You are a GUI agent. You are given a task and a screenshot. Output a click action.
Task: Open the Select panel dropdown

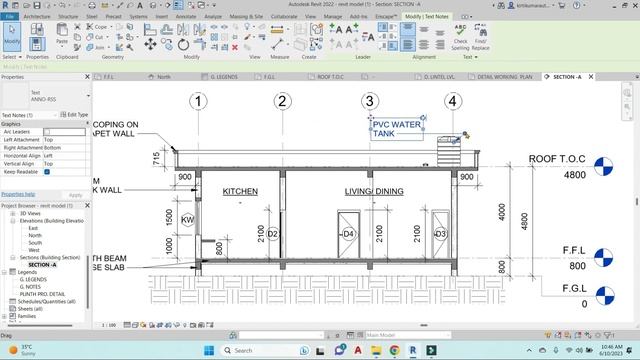tap(12, 57)
